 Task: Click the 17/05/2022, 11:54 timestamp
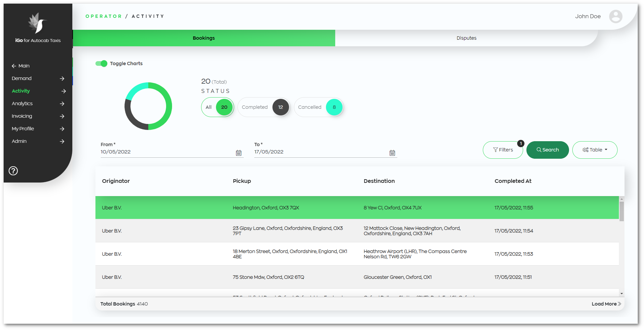514,231
